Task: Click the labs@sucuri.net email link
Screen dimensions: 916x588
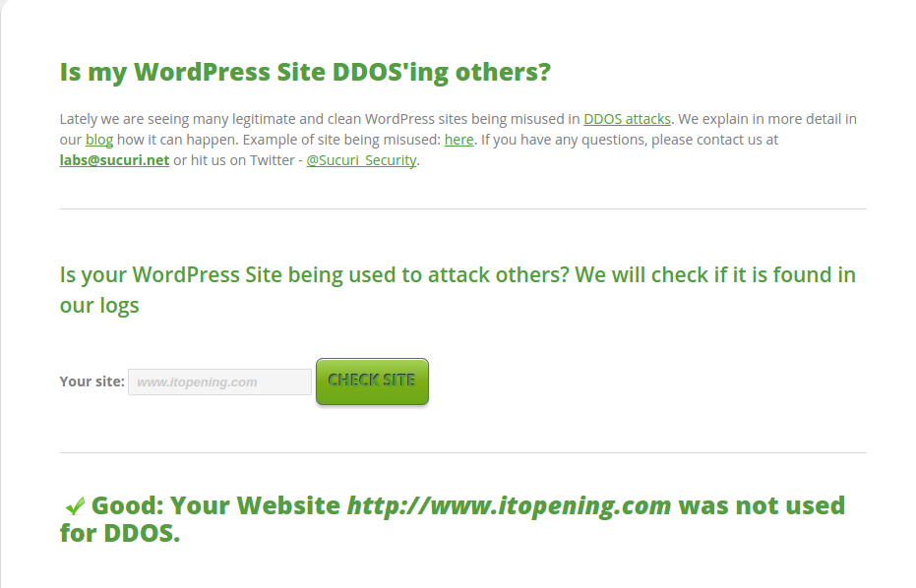Action: 114,160
